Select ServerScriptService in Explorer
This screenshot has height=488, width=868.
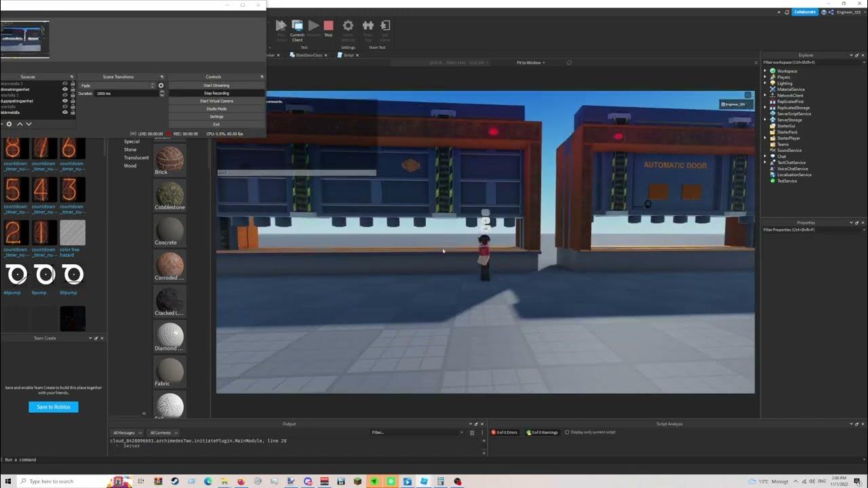click(x=793, y=114)
